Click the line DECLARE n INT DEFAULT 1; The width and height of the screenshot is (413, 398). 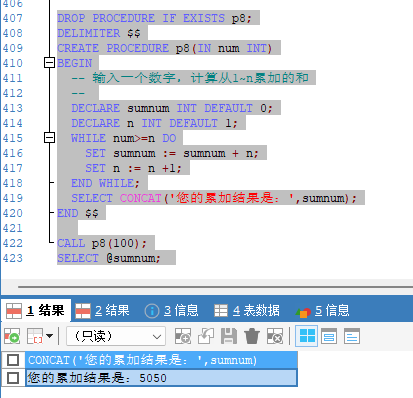154,123
